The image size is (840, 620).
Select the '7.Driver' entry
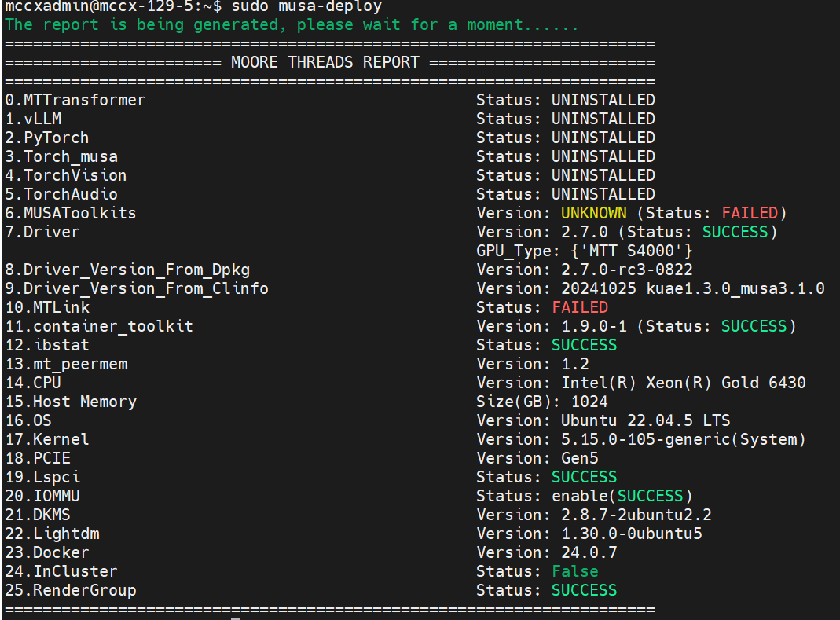click(x=42, y=232)
